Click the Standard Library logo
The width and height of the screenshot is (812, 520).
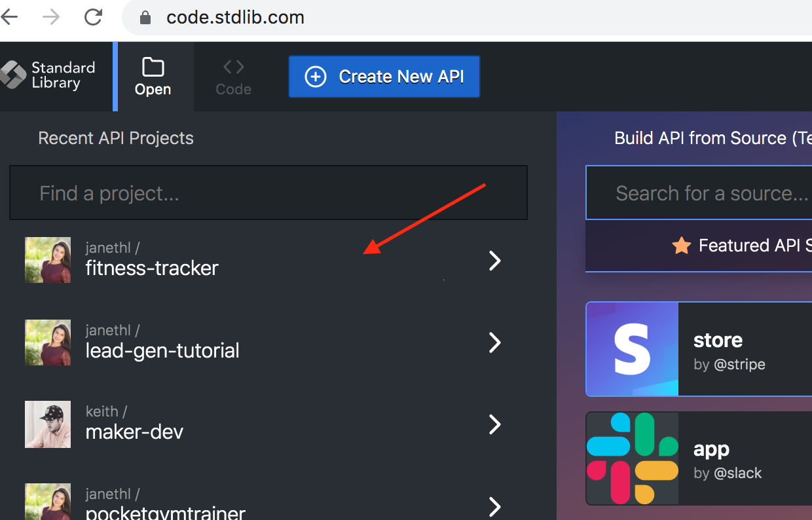click(x=49, y=75)
